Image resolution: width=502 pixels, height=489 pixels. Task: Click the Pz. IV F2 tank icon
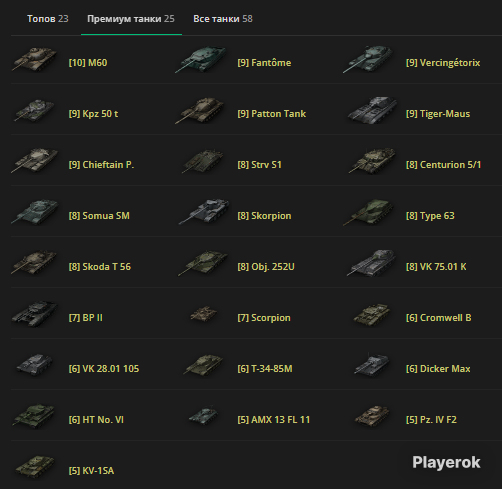point(372,416)
